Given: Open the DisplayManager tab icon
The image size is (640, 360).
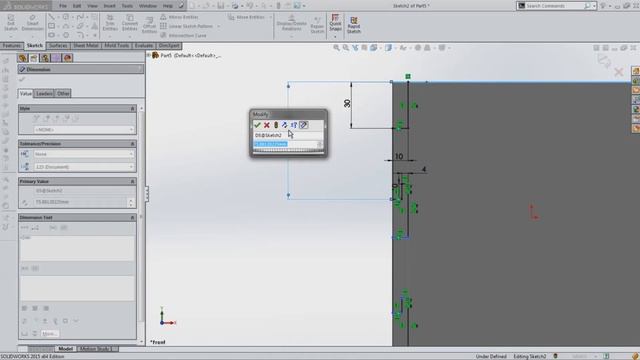Looking at the screenshot, I should coord(68,58).
